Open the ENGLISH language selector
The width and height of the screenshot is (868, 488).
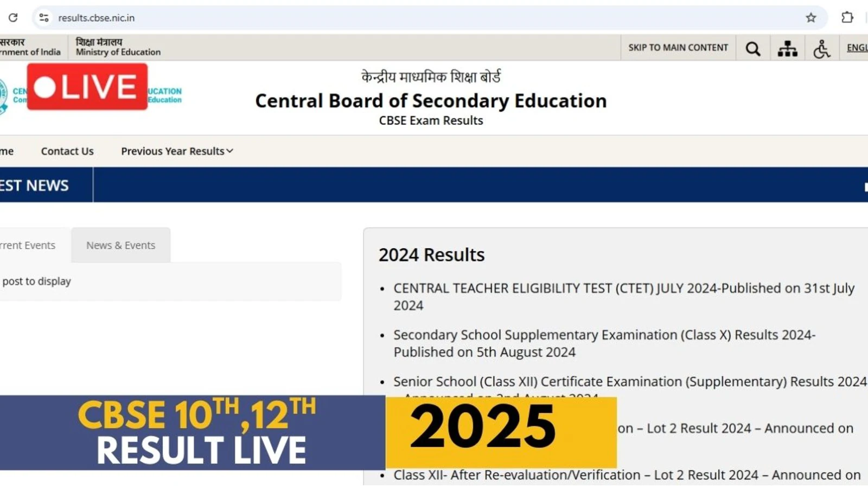click(857, 48)
